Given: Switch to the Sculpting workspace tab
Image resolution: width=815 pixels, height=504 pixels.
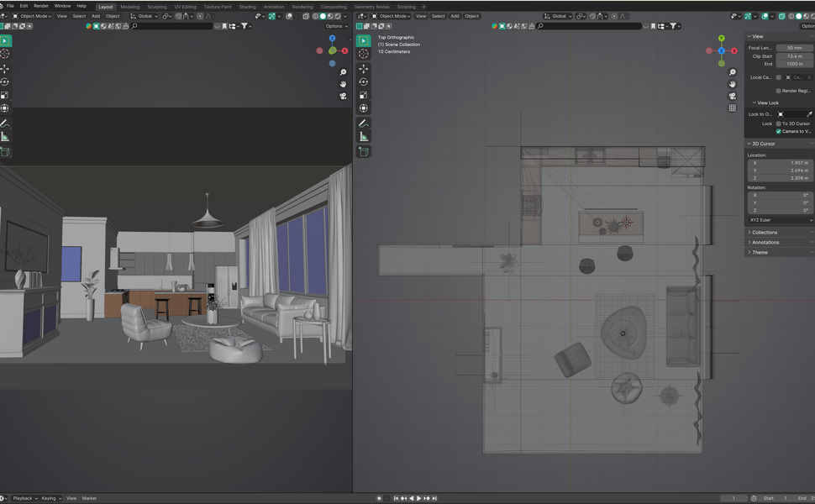Looking at the screenshot, I should tap(157, 7).
